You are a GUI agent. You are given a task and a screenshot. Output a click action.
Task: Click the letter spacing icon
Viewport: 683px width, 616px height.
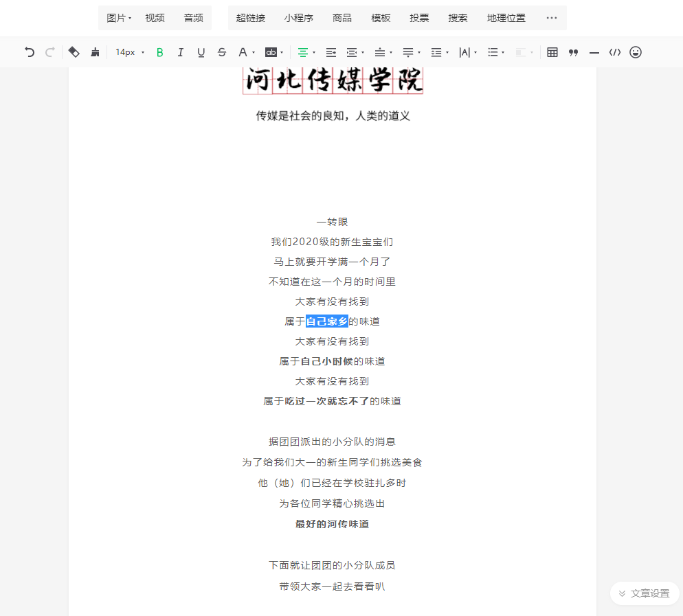[x=464, y=53]
